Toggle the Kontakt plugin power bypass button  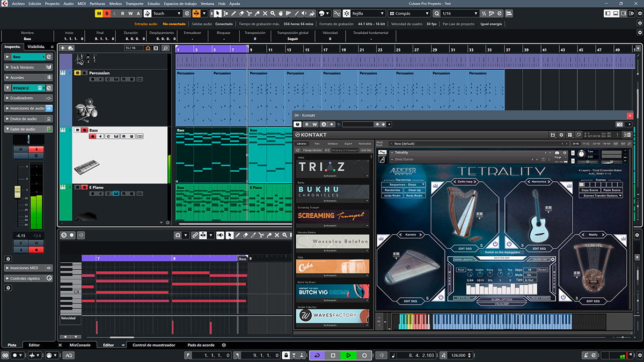(x=297, y=124)
